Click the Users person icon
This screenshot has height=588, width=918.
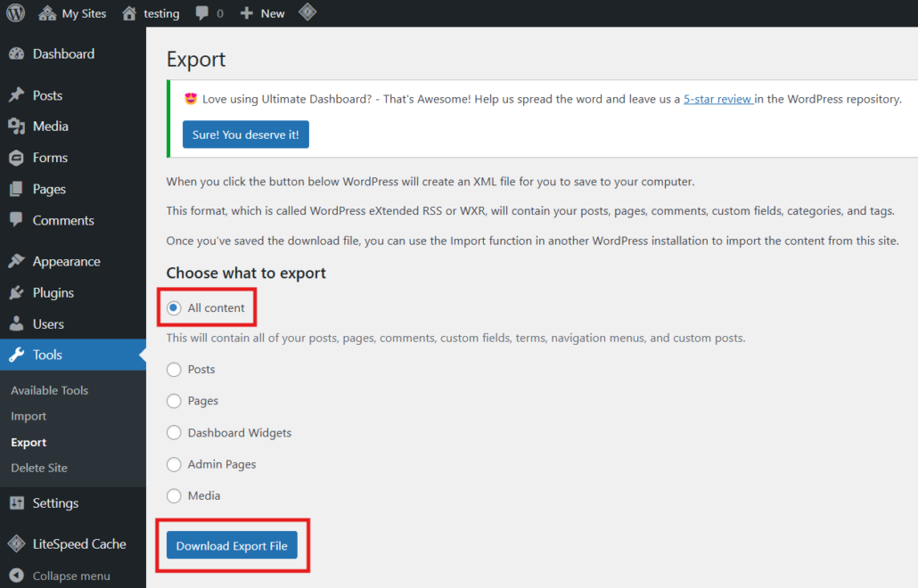(x=16, y=323)
